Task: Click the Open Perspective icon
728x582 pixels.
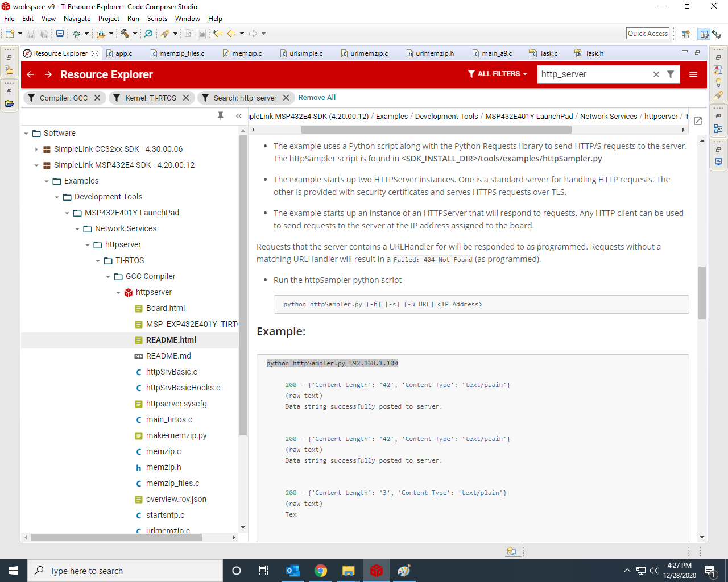Action: tap(686, 34)
